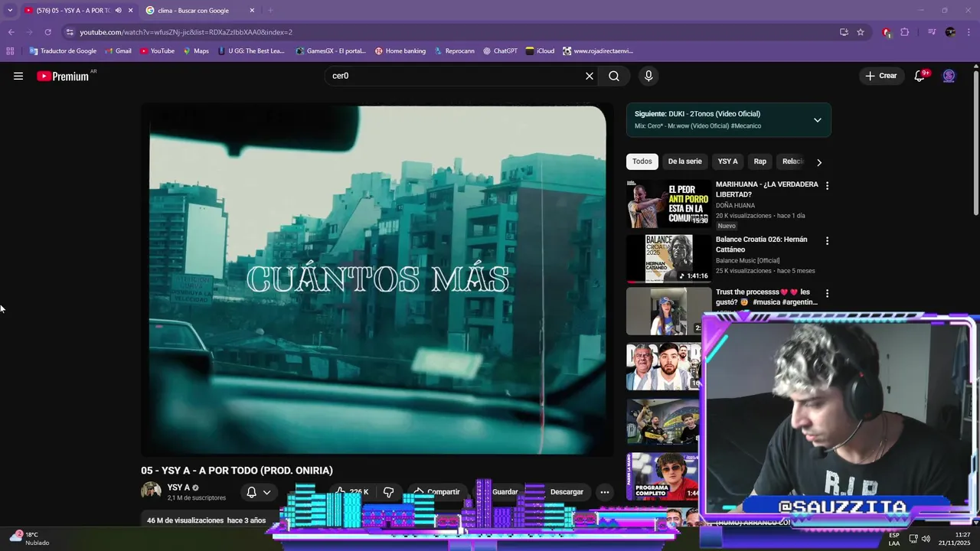Click the Crear button

(x=880, y=76)
